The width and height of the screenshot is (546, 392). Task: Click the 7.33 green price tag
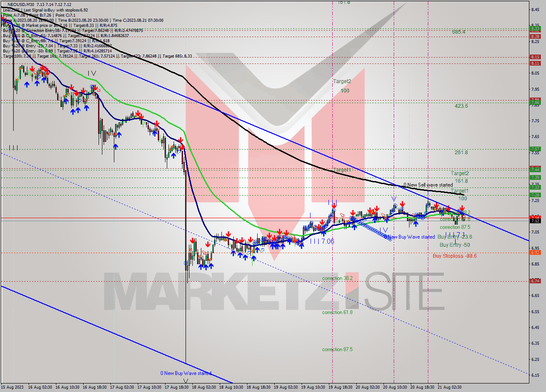[x=535, y=187]
